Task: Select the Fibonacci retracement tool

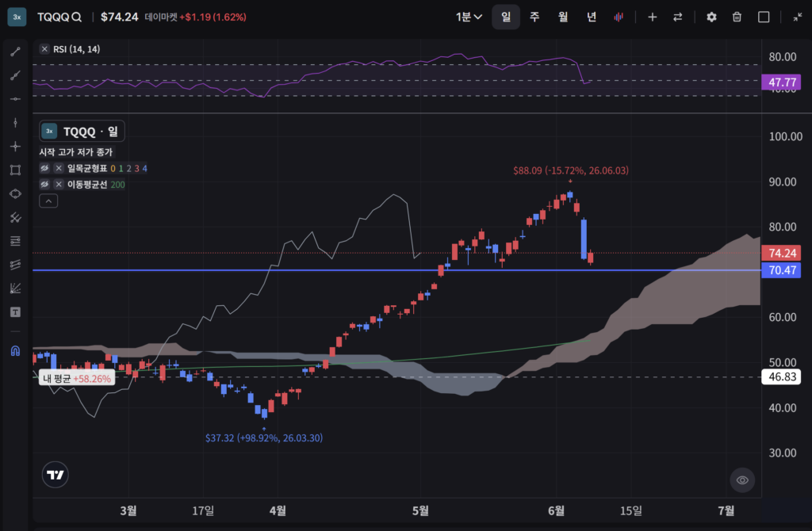Action: click(x=16, y=241)
